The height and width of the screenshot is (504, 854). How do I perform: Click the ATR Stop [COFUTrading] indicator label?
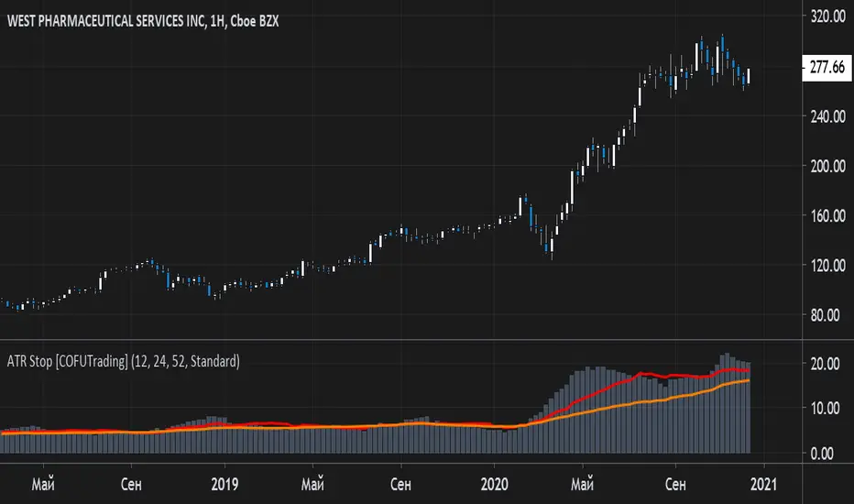pos(123,361)
